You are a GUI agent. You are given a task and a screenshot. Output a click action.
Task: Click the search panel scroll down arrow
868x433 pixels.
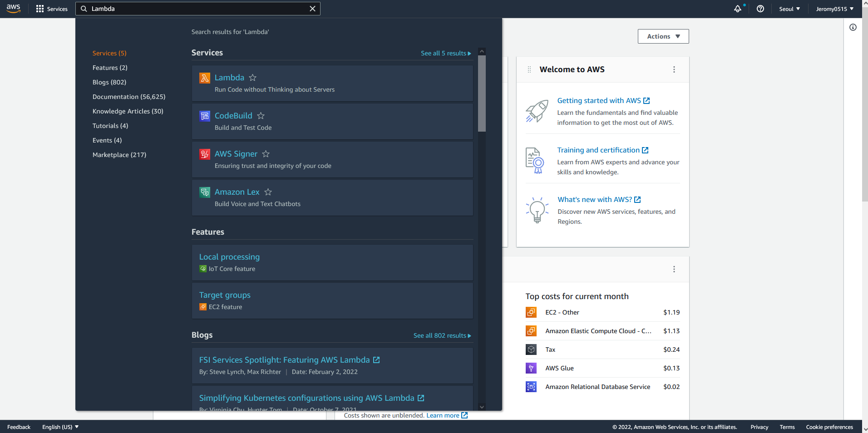(482, 407)
